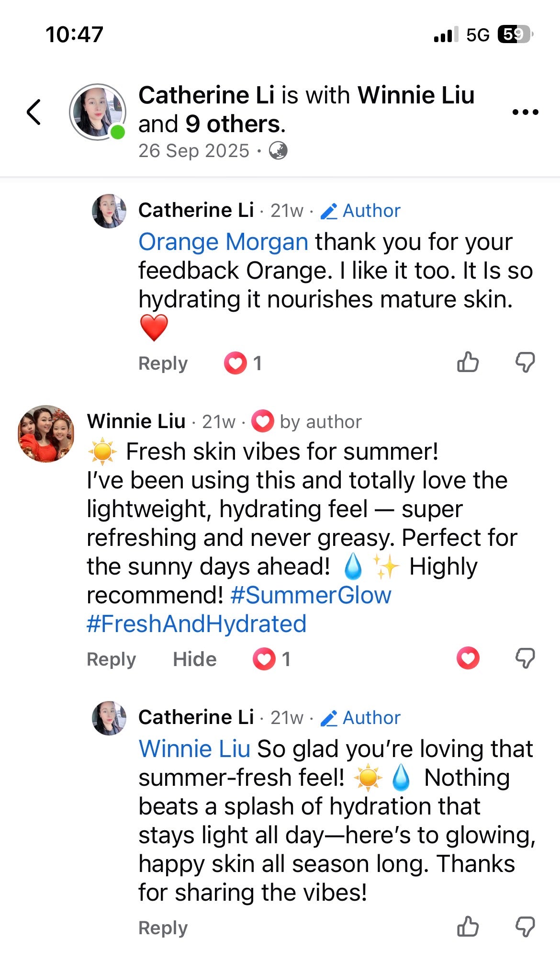Image resolution: width=560 pixels, height=962 pixels.
Task: Tap the back arrow icon
Action: 34,112
